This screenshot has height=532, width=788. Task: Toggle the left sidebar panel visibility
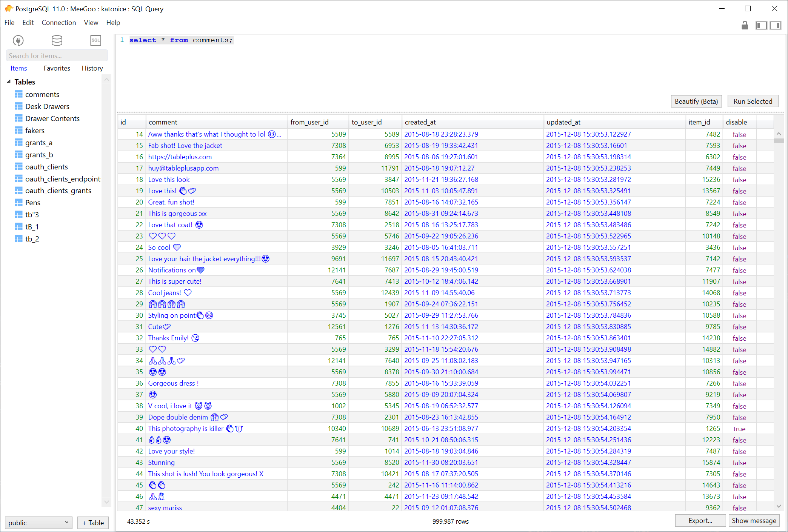[761, 25]
